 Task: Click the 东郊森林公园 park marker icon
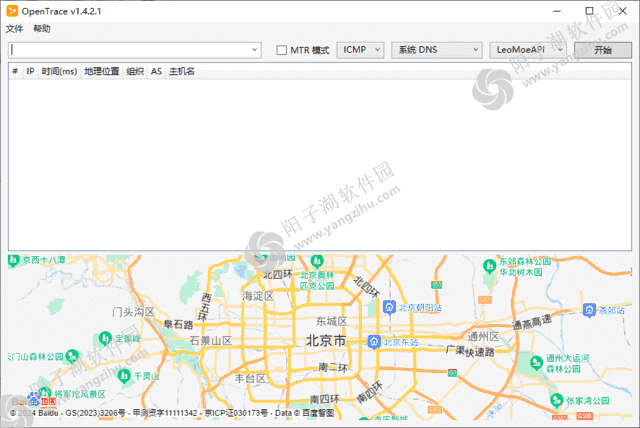point(489,266)
